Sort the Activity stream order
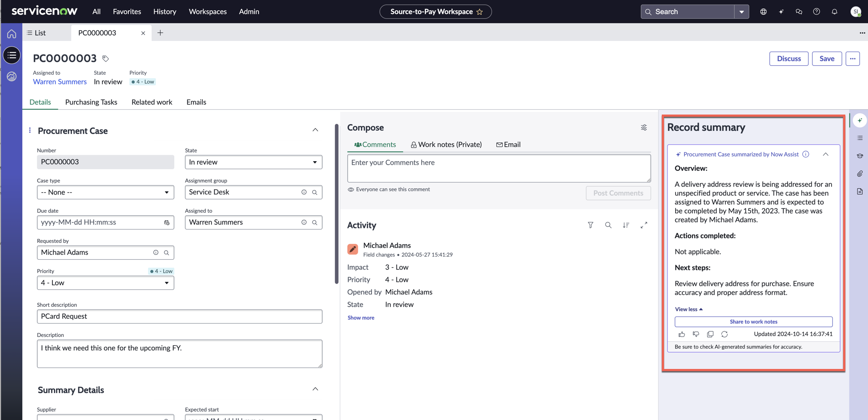 (626, 225)
